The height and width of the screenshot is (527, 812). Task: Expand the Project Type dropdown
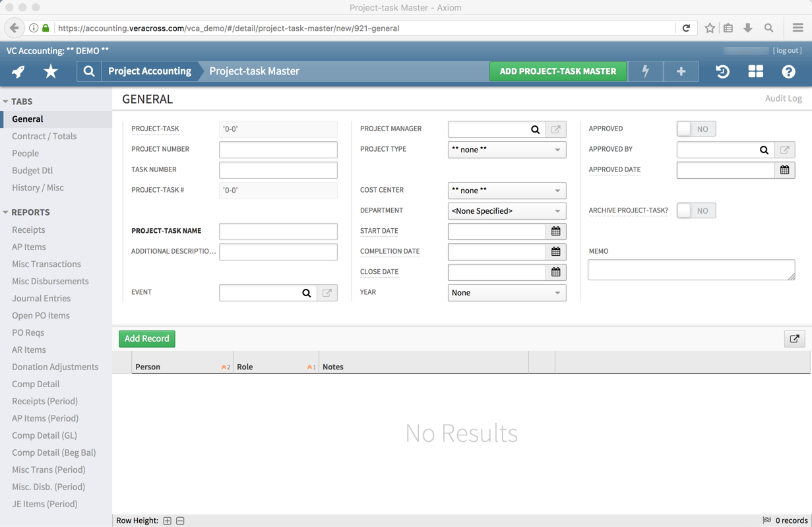click(507, 150)
